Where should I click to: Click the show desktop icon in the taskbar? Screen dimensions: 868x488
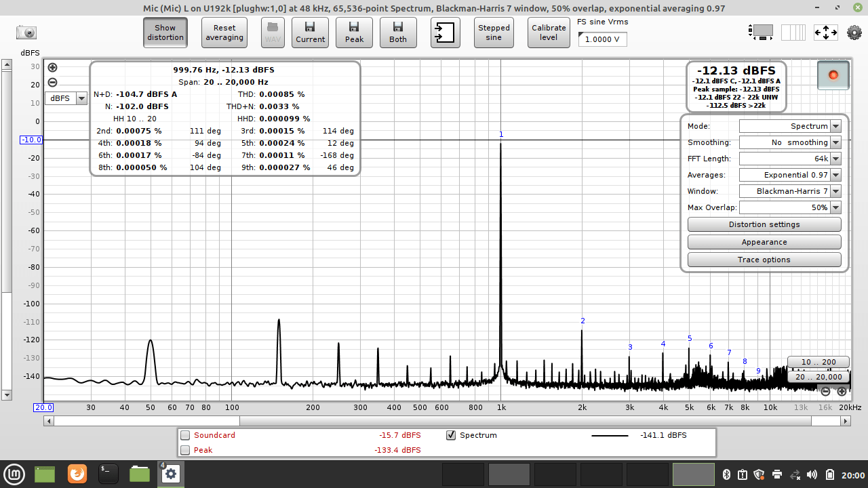pyautogui.click(x=45, y=474)
